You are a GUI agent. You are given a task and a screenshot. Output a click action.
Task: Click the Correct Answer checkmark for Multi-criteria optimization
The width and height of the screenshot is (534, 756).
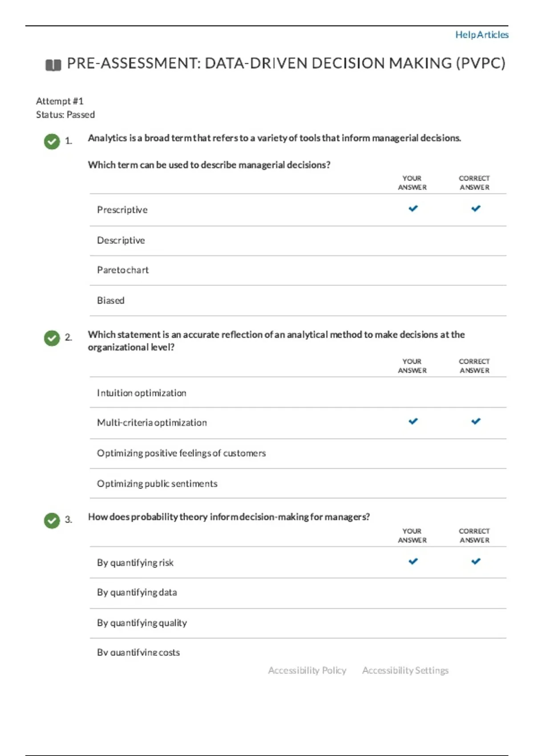tap(476, 421)
